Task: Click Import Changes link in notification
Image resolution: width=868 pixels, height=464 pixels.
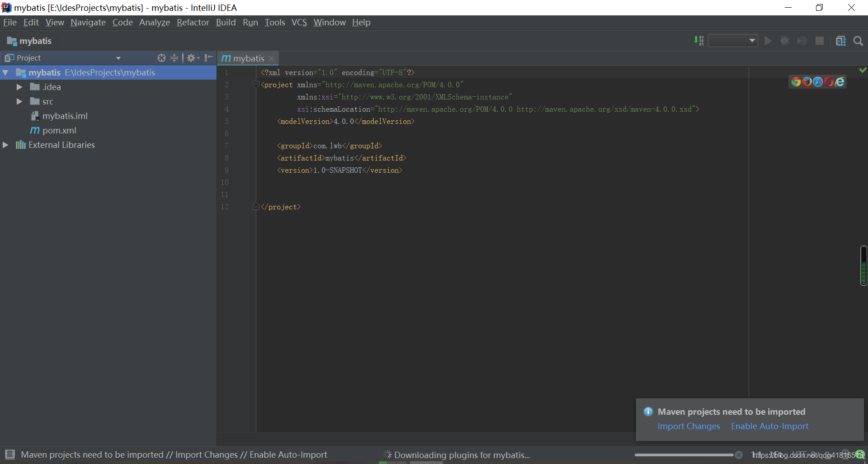Action: (689, 426)
